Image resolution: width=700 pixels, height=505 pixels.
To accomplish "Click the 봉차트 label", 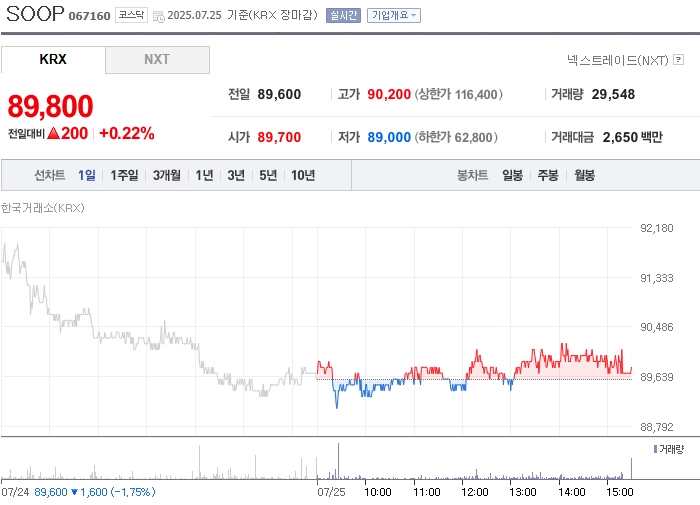I will [472, 175].
